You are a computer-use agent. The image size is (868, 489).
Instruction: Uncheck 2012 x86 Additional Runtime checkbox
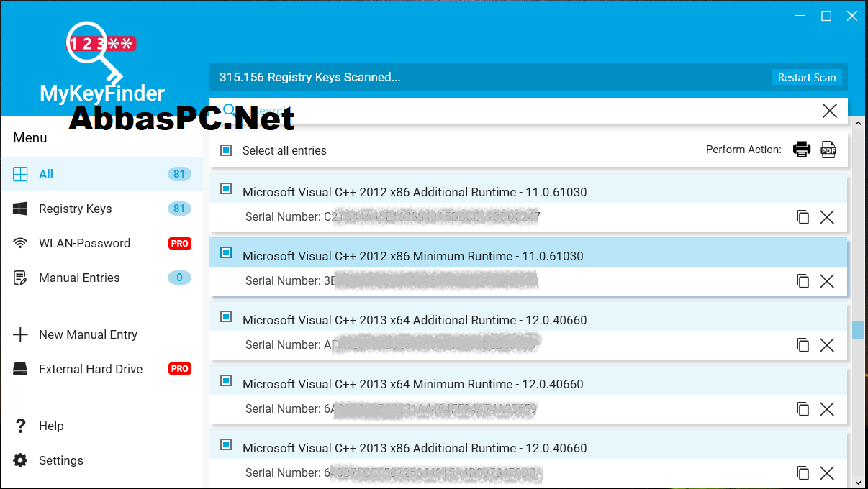click(x=226, y=188)
